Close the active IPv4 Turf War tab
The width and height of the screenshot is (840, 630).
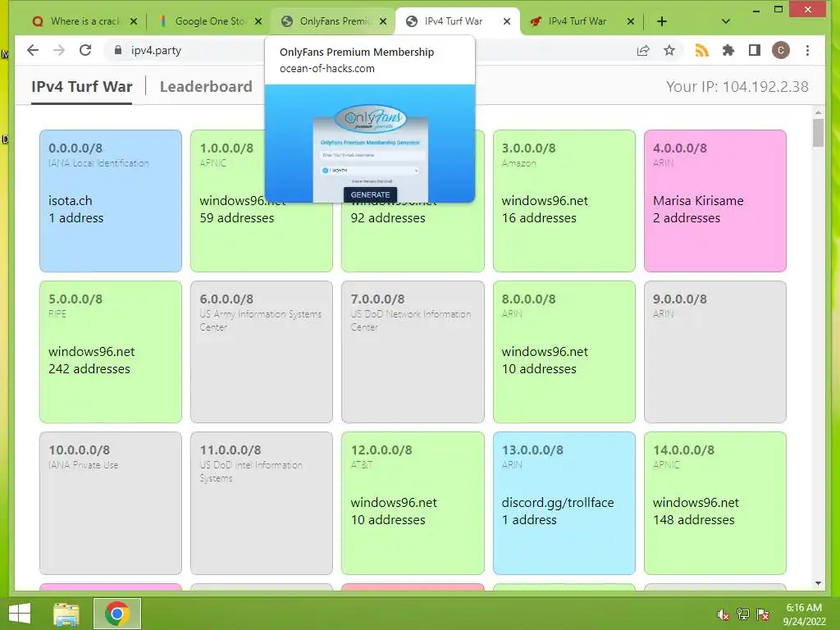click(x=507, y=21)
